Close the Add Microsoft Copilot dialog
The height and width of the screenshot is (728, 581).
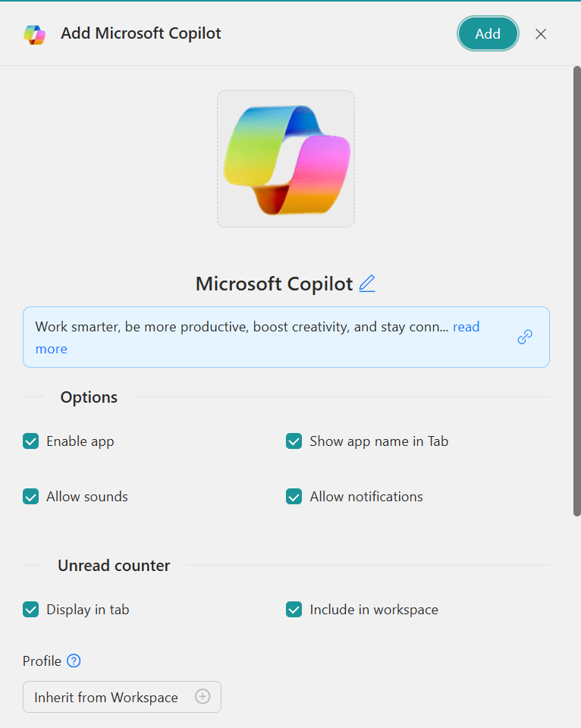541,34
